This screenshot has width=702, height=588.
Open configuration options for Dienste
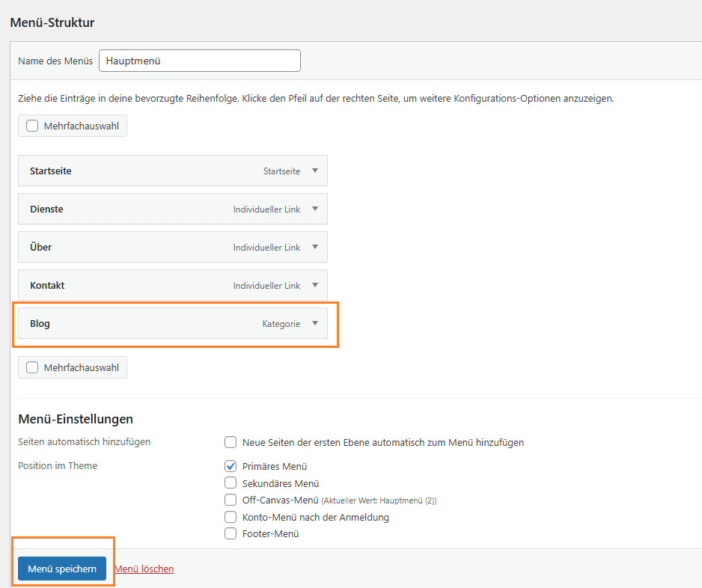[317, 209]
